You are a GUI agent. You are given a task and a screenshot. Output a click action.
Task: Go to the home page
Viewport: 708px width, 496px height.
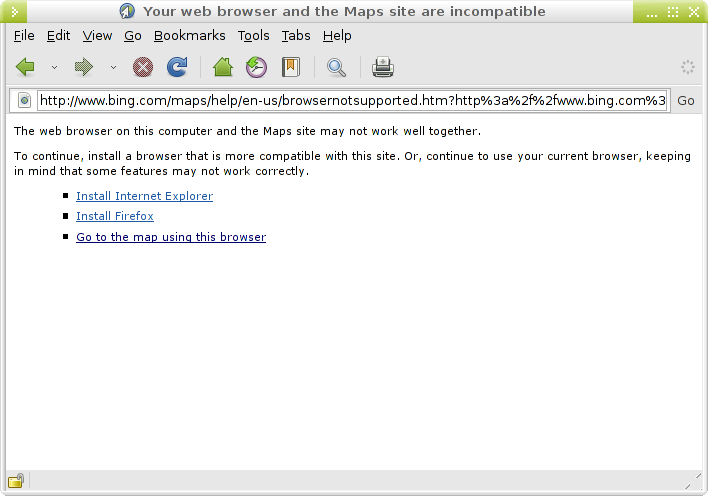(223, 67)
